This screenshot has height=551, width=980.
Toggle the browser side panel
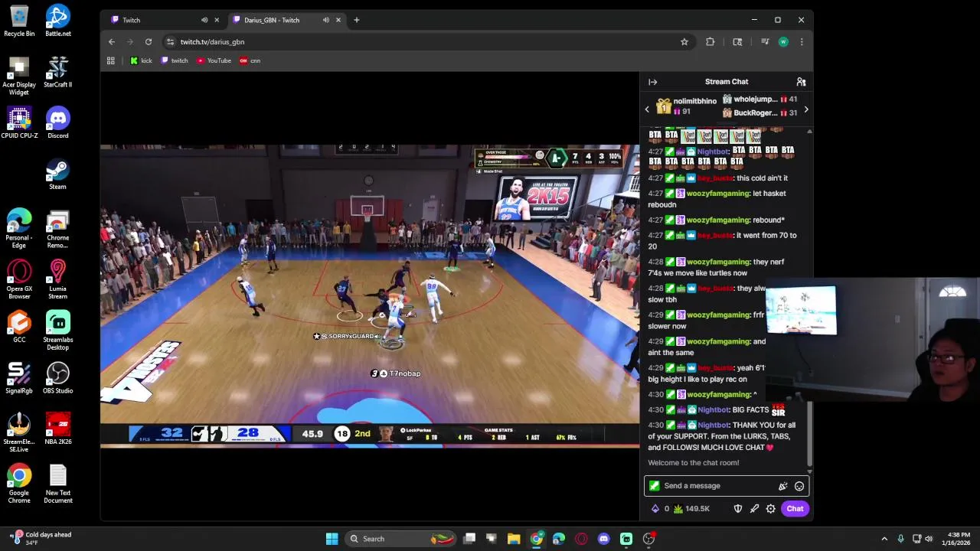pyautogui.click(x=737, y=42)
